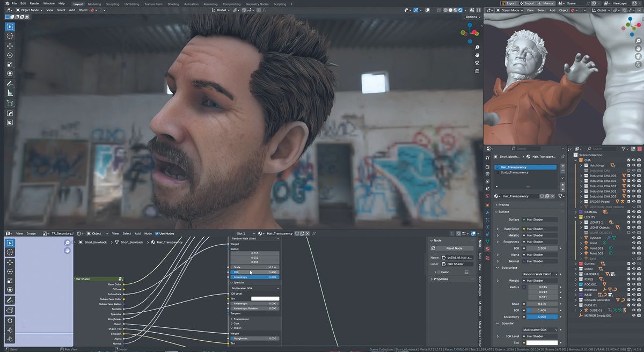Uncheck the LIGHTS collection exclude checkbox
This screenshot has width=644, height=352.
627,217
